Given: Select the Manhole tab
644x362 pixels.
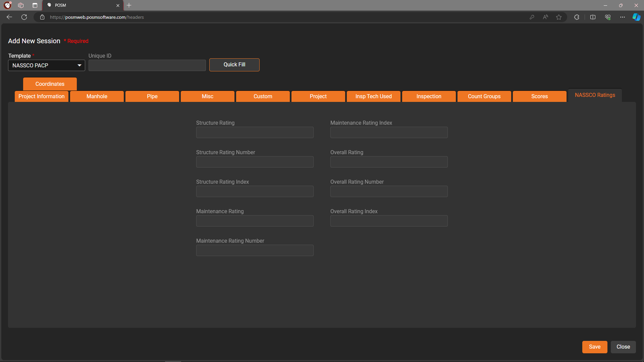Looking at the screenshot, I should [97, 96].
